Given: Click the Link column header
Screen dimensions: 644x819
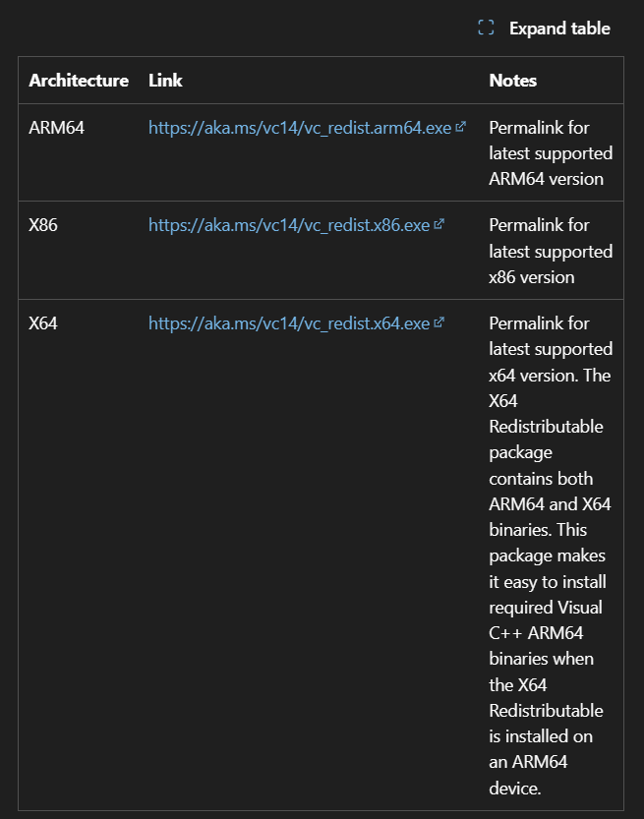Looking at the screenshot, I should click(165, 81).
